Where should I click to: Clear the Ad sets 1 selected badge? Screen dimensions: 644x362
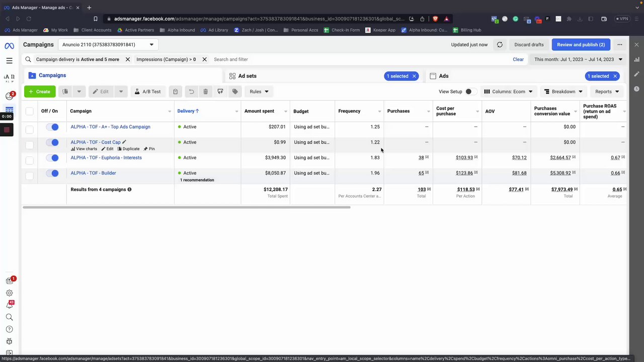coord(414,76)
